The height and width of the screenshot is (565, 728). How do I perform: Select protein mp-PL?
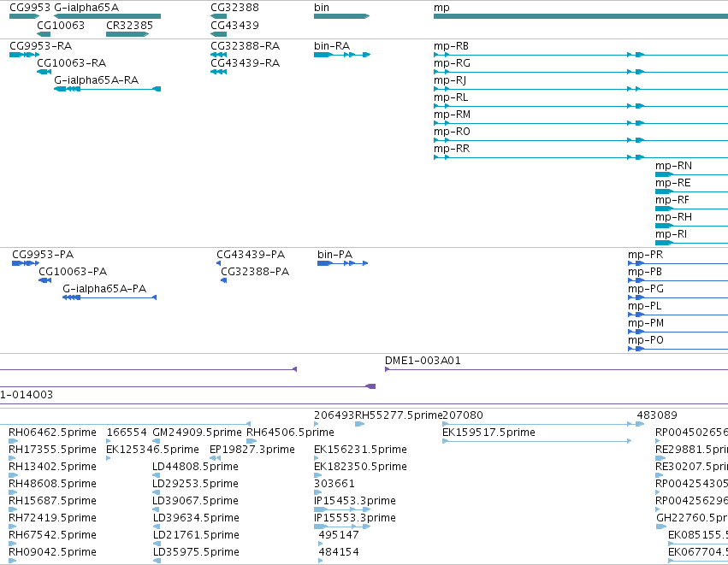[x=678, y=315]
